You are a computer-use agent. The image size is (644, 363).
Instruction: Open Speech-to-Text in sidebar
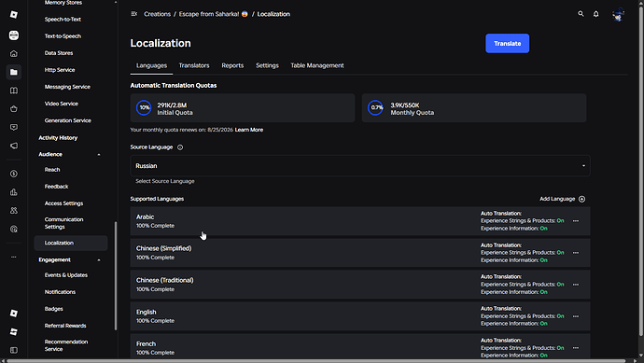click(x=63, y=20)
